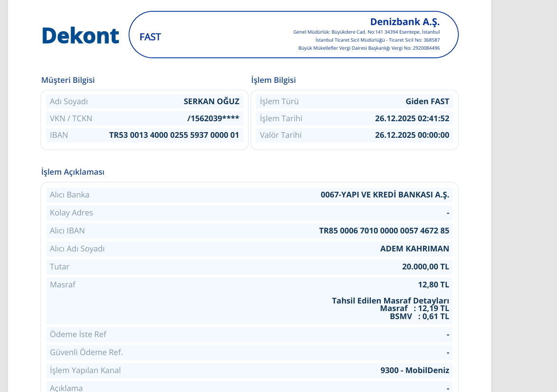Click the VKN / TCKN label

pos(71,118)
